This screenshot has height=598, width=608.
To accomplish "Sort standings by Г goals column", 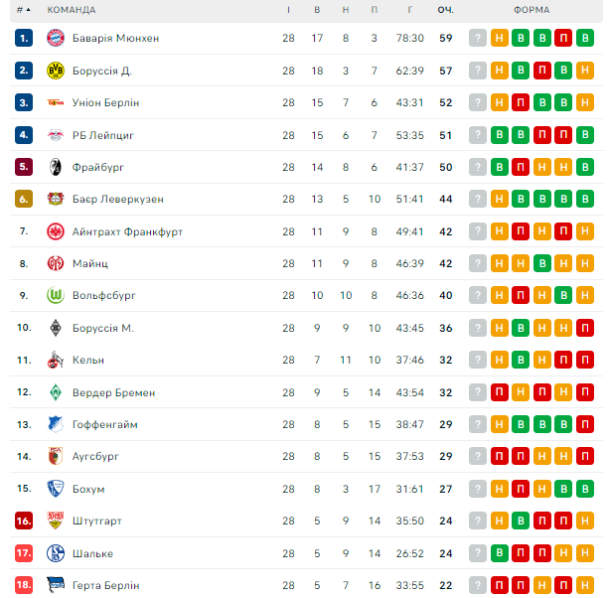I will [410, 10].
